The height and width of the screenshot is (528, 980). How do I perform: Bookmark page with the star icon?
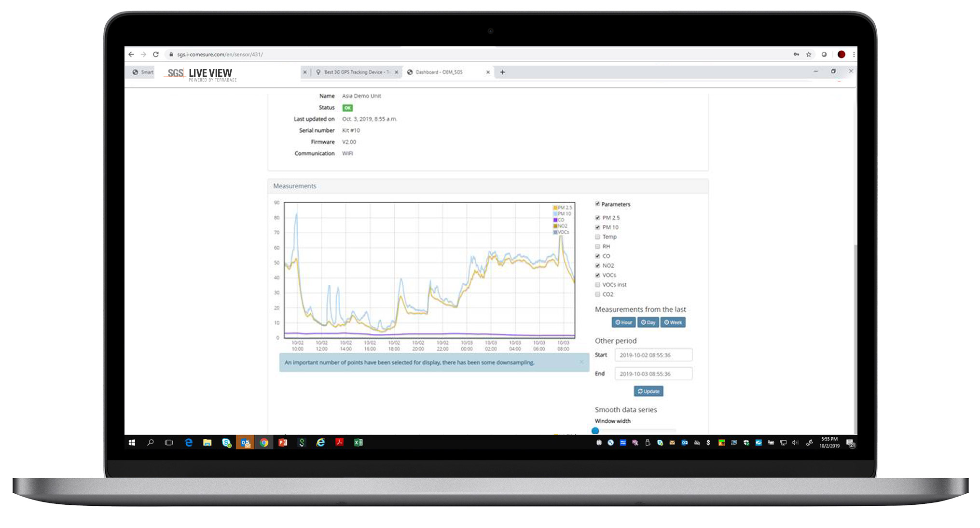click(809, 55)
